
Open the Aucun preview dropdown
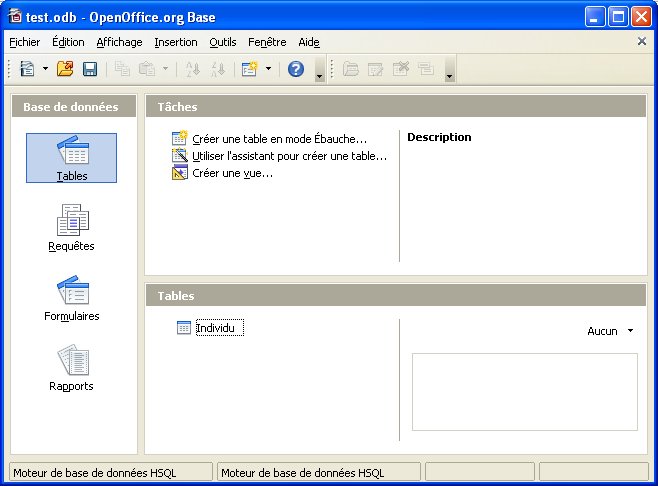610,331
